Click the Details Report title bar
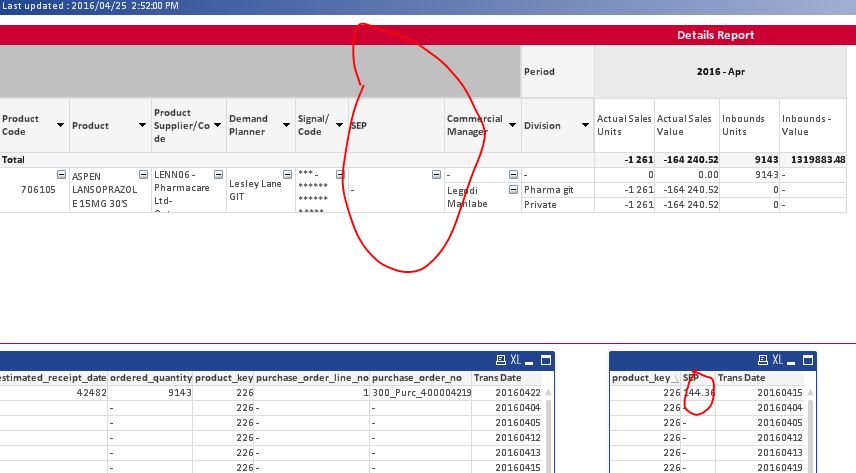 [x=428, y=35]
